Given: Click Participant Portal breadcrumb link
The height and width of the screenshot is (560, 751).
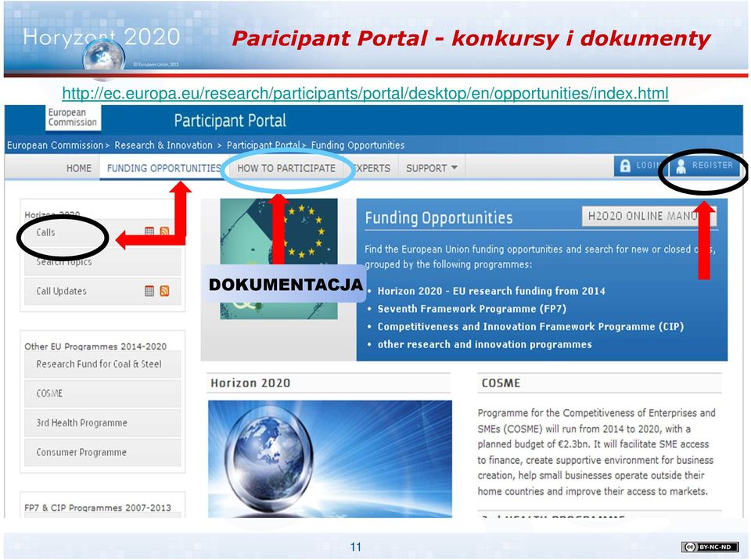Looking at the screenshot, I should coord(264,145).
